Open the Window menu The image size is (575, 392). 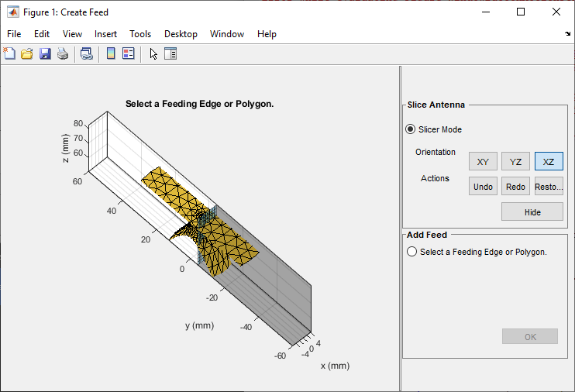[x=227, y=34]
